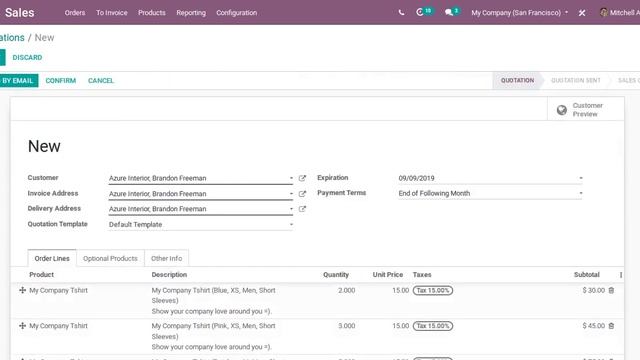Viewport: 640px width, 360px height.
Task: Click the Confirm button
Action: point(60,80)
